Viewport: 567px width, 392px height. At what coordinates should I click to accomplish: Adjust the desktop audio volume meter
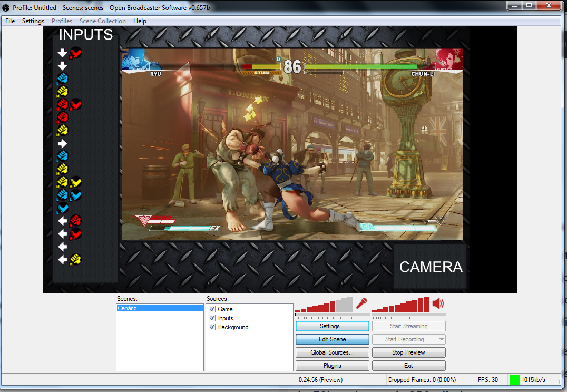[400, 305]
